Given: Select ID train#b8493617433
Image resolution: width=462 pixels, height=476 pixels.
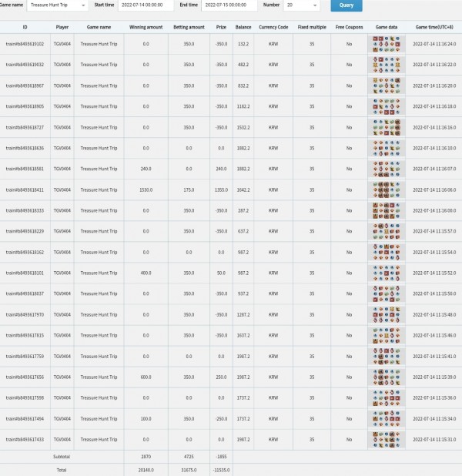Looking at the screenshot, I should point(25,440).
